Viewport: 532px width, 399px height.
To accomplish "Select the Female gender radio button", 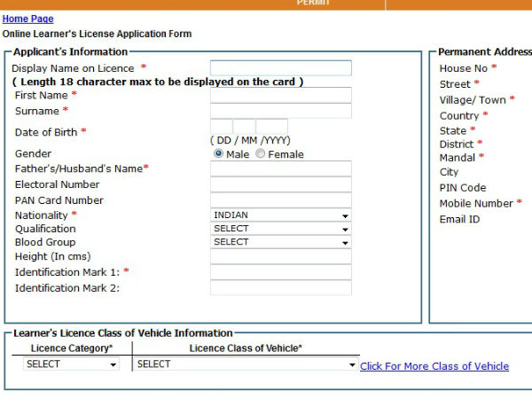I will (x=261, y=153).
